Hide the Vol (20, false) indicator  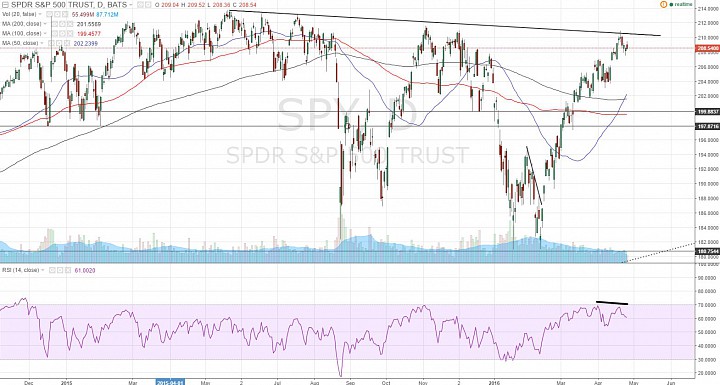point(49,14)
